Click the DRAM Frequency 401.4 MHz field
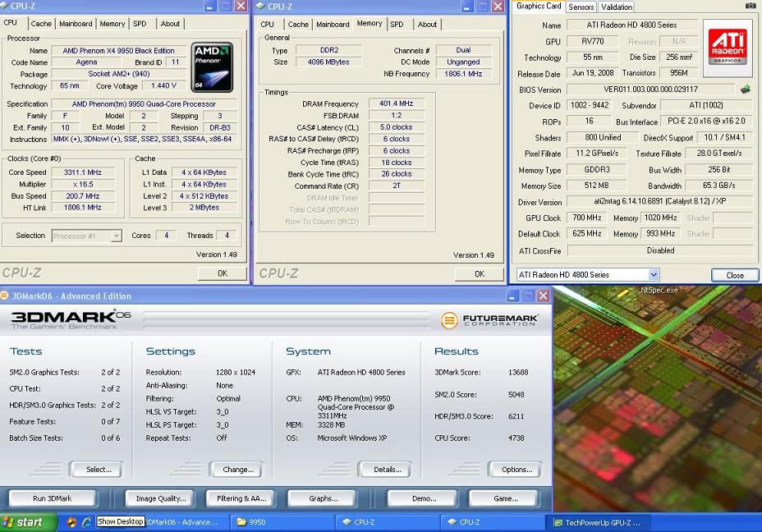Image resolution: width=762 pixels, height=532 pixels. (396, 103)
